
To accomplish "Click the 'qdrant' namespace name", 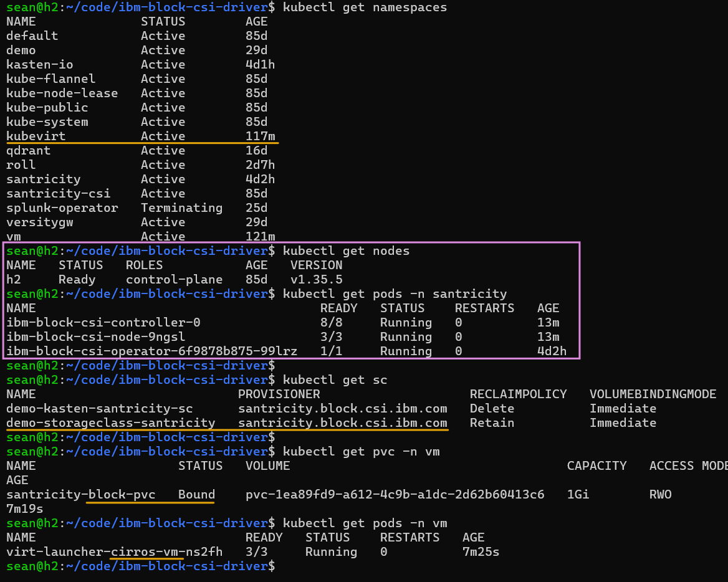I will point(28,150).
